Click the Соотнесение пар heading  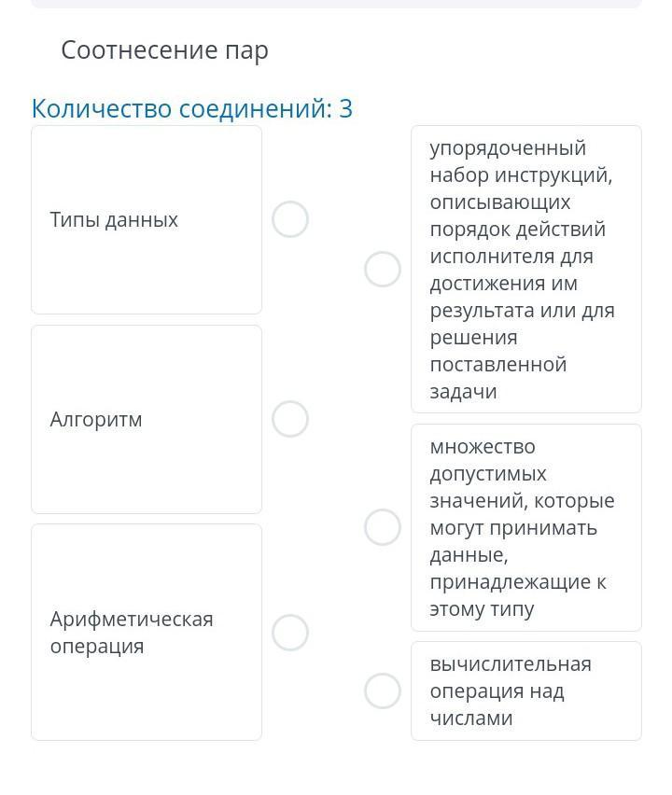[x=165, y=50]
